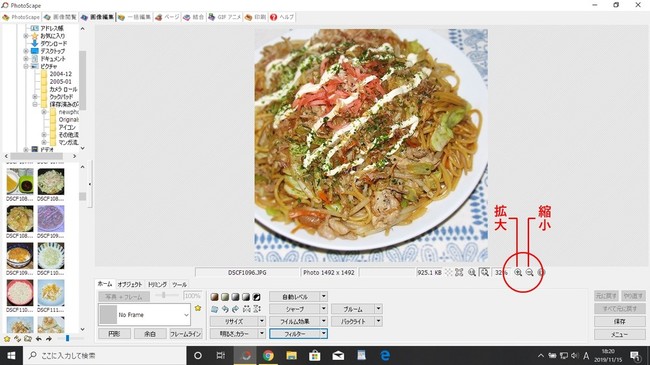Open the フィルム効果 dropdown arrow
The width and height of the screenshot is (650, 365).
[324, 321]
